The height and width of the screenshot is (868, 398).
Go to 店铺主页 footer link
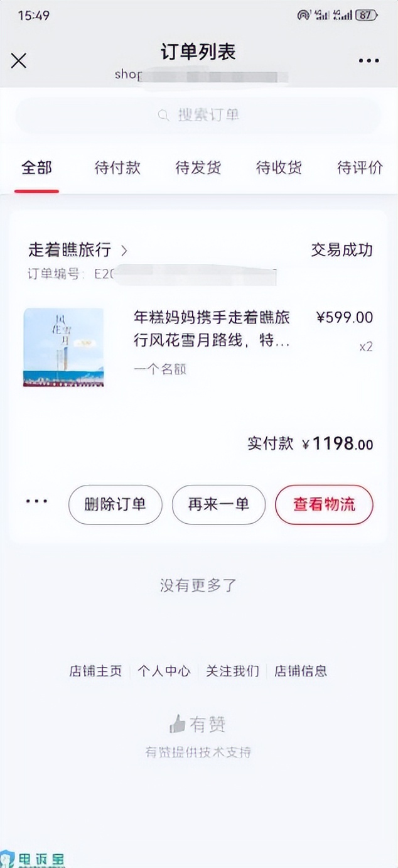(x=95, y=671)
